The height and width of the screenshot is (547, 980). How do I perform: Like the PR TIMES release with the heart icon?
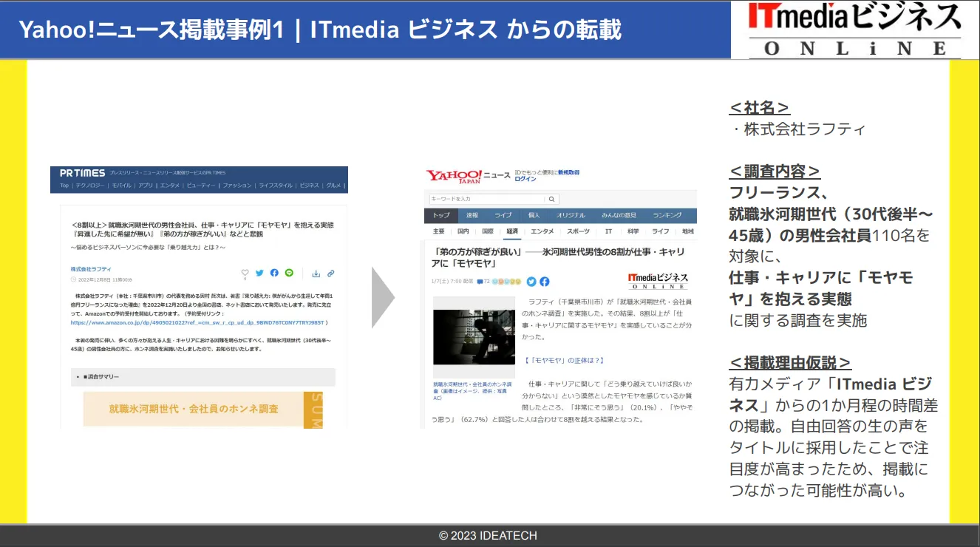click(245, 273)
